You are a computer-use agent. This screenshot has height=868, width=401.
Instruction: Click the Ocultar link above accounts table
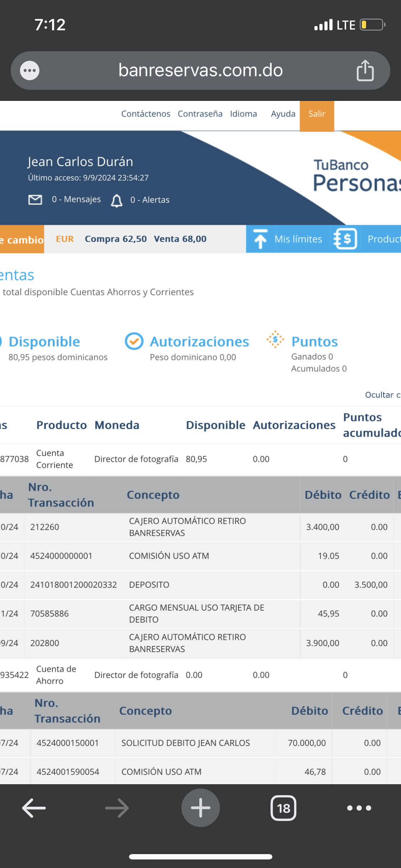pos(382,395)
